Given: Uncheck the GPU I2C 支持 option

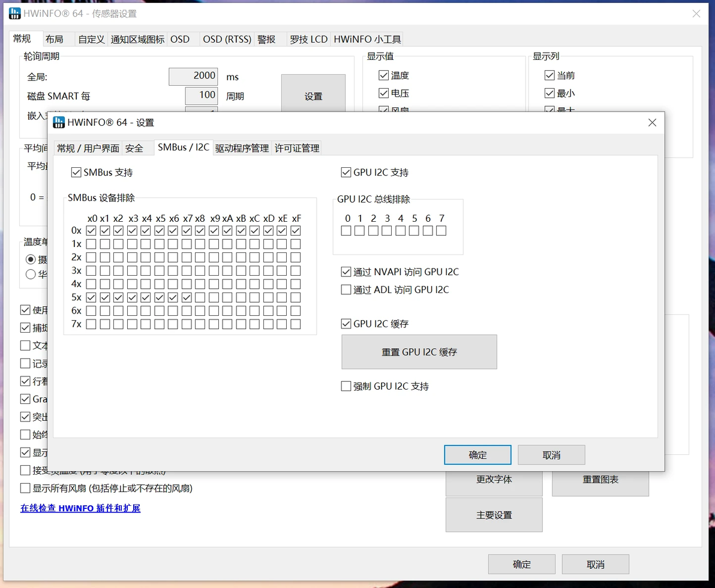Looking at the screenshot, I should coord(346,172).
